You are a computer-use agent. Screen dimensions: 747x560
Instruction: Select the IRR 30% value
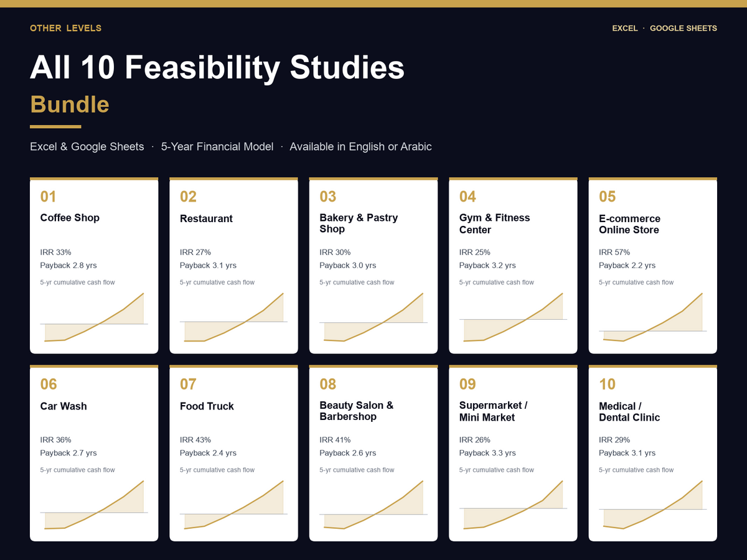(x=335, y=252)
